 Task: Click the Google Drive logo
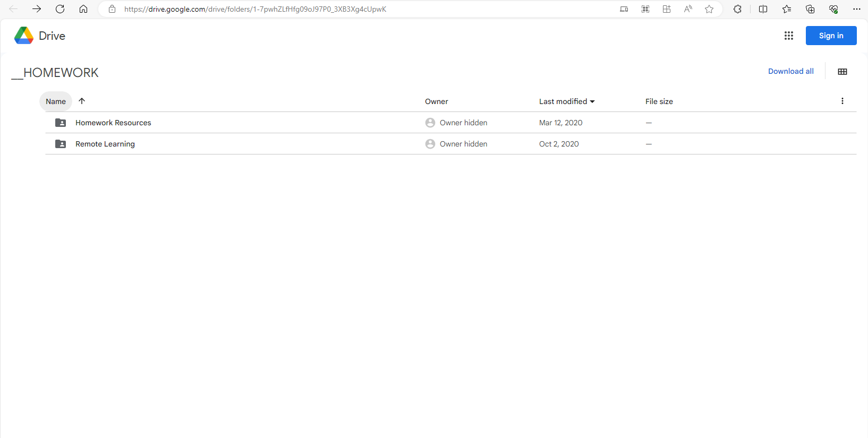(24, 36)
